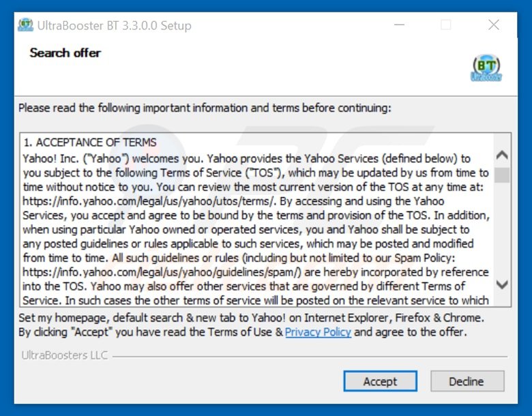
Task: Click the scrollbar track below the thumb
Action: click(502, 229)
